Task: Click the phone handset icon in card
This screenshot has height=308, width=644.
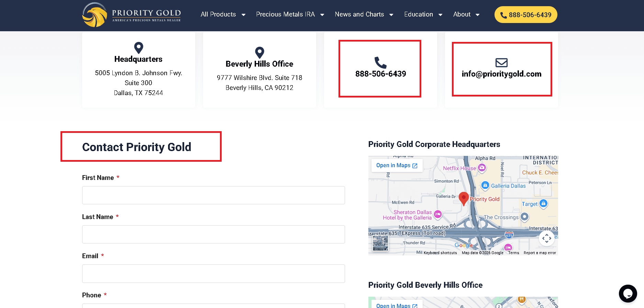Action: 380,62
